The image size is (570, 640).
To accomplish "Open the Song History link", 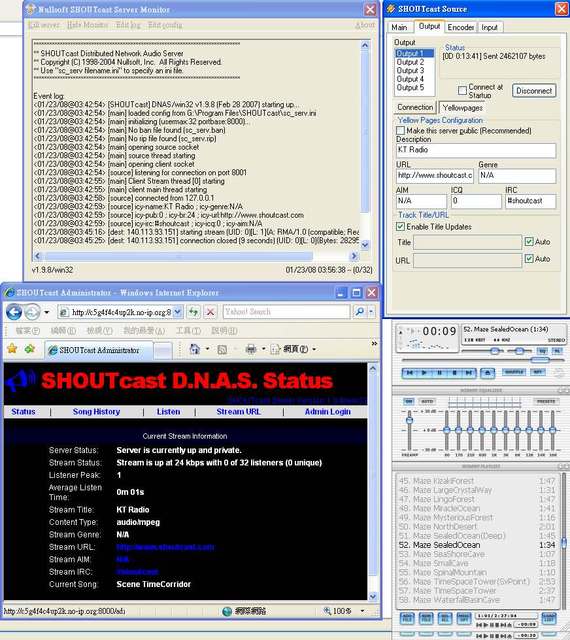I will (x=96, y=411).
